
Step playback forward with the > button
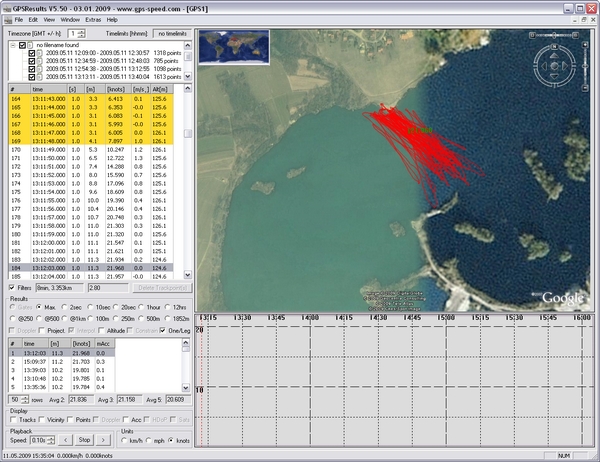103,440
